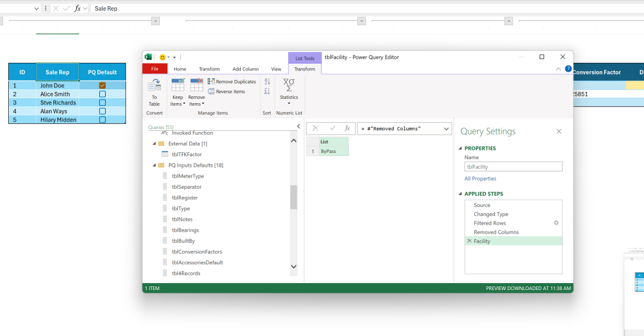Open the Excel Name Box dropdown
This screenshot has height=336, width=644.
(36, 9)
